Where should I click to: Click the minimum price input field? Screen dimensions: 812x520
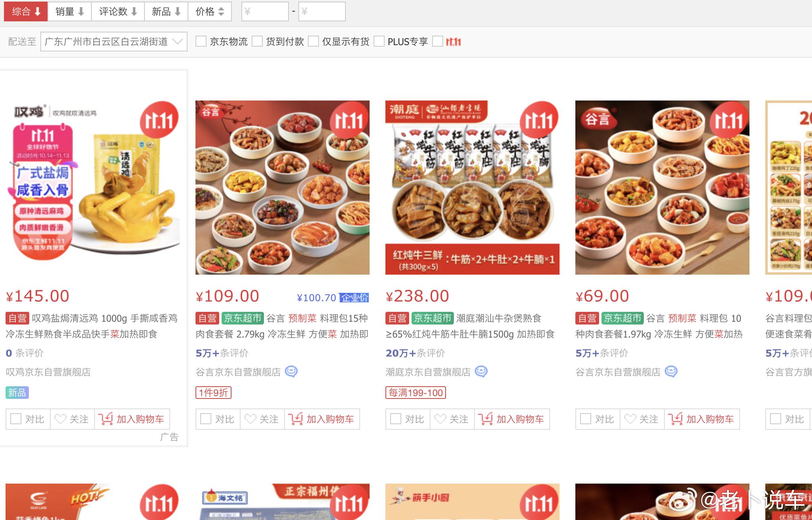tap(265, 11)
